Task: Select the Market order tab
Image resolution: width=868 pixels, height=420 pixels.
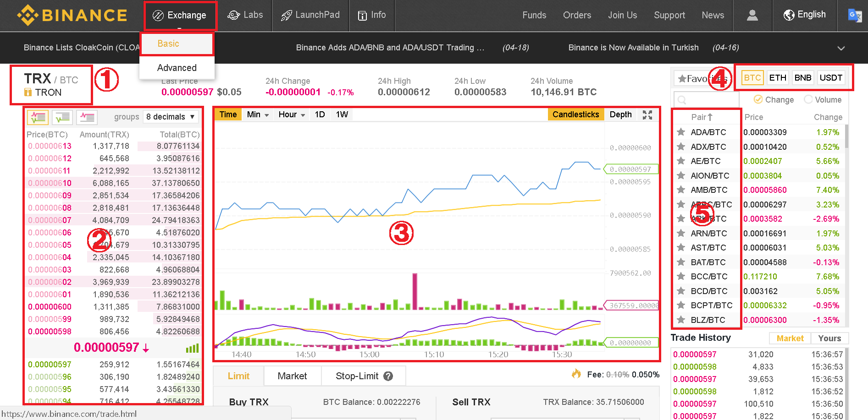Action: [292, 376]
